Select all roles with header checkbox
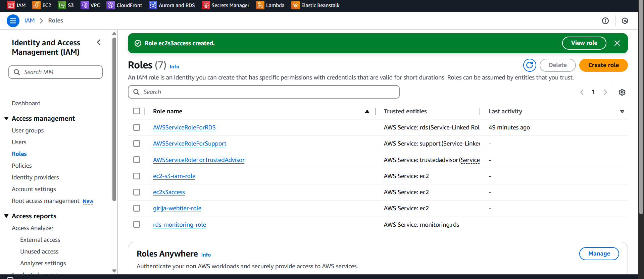 point(137,111)
